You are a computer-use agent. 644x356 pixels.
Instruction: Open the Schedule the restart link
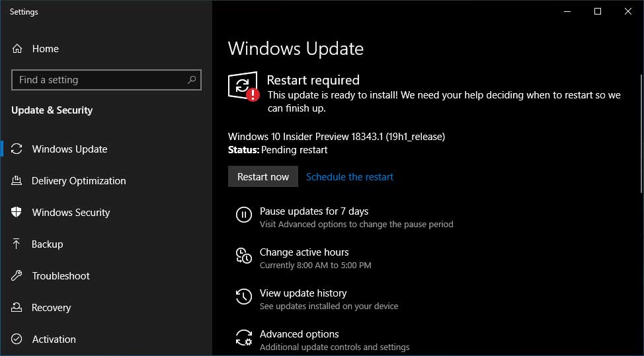(350, 177)
